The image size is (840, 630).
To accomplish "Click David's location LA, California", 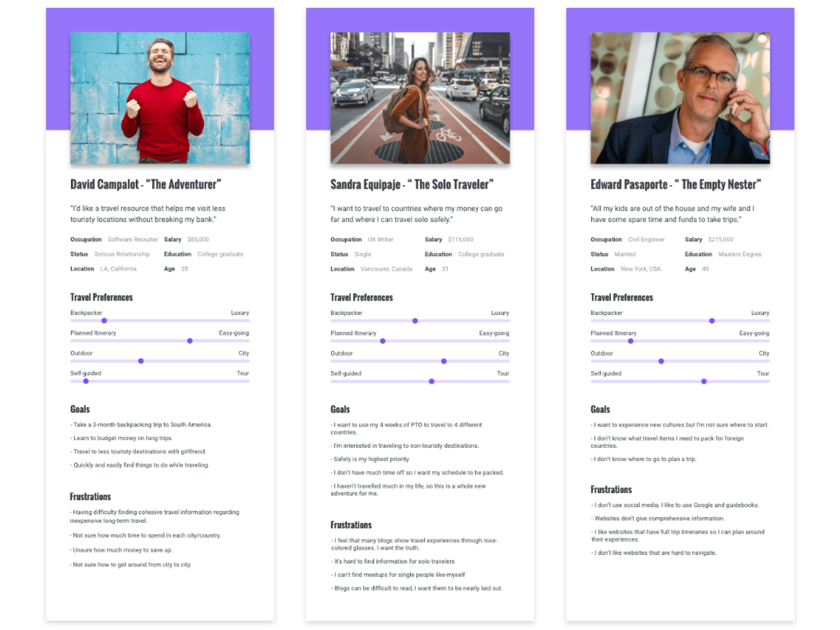I will click(119, 269).
